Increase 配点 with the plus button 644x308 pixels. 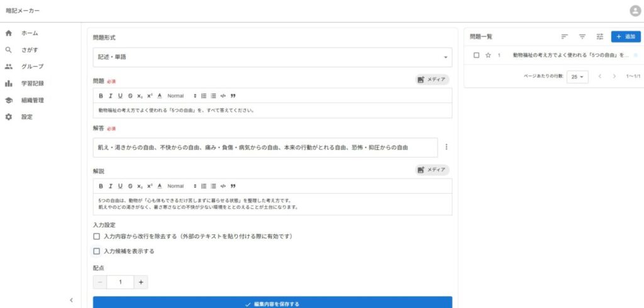[141, 282]
